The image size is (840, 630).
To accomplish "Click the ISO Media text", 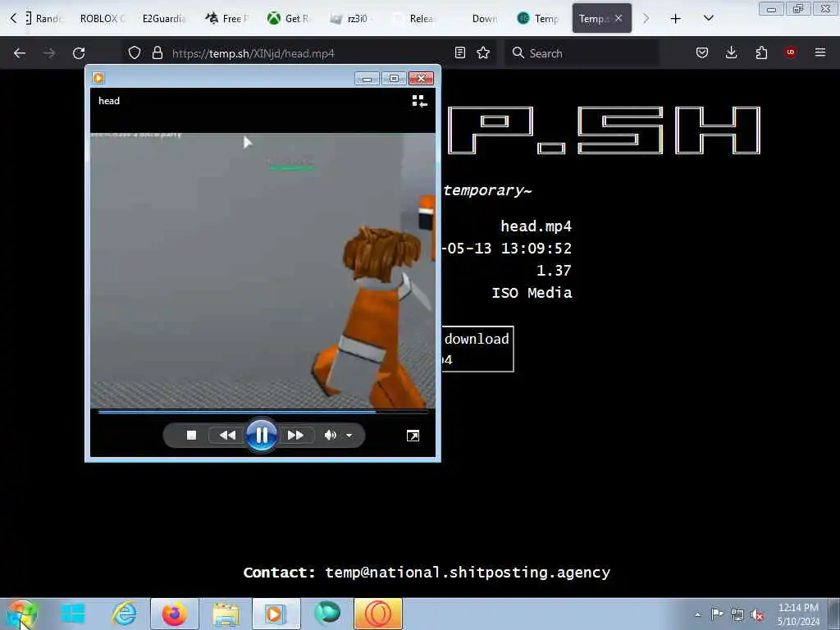I will (x=532, y=293).
